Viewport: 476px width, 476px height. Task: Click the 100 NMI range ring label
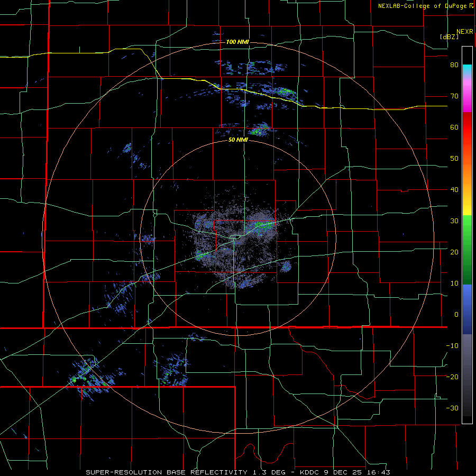[237, 42]
